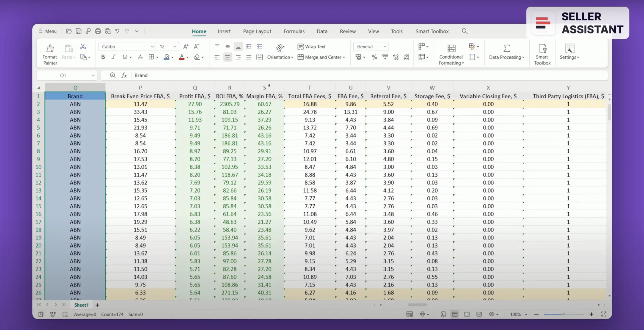The image size is (644, 330).
Task: Toggle Italic formatting
Action: 114,57
